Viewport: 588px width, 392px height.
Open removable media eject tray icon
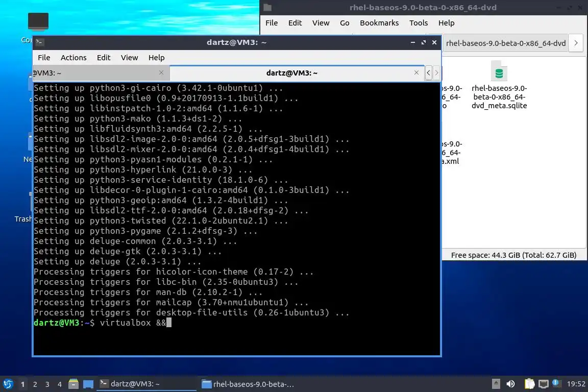pos(496,384)
